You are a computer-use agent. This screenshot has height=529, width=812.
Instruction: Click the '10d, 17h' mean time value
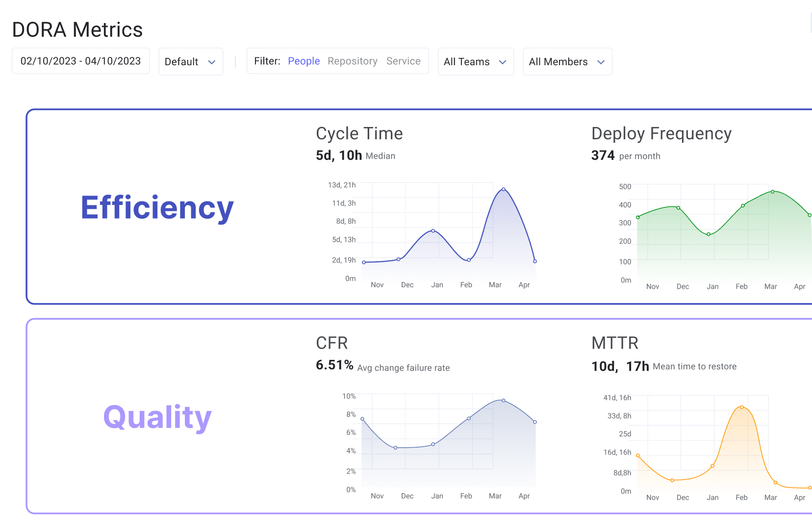pyautogui.click(x=620, y=366)
